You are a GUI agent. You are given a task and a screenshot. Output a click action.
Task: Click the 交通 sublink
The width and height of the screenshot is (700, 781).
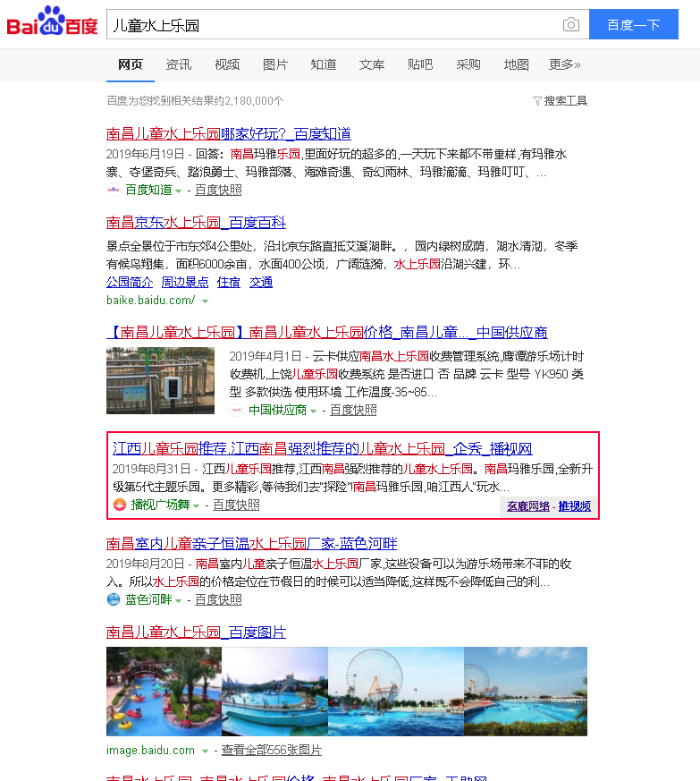pos(261,282)
